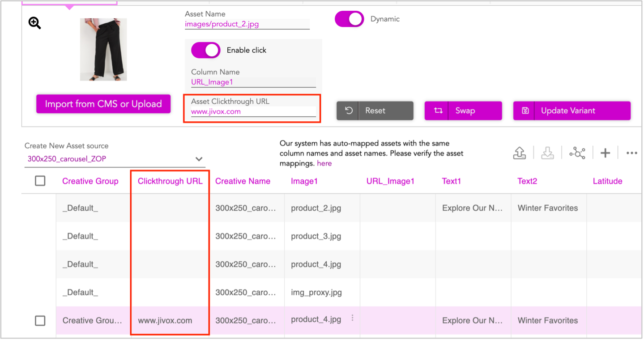
Task: Click the upload icon above the table
Action: click(519, 153)
